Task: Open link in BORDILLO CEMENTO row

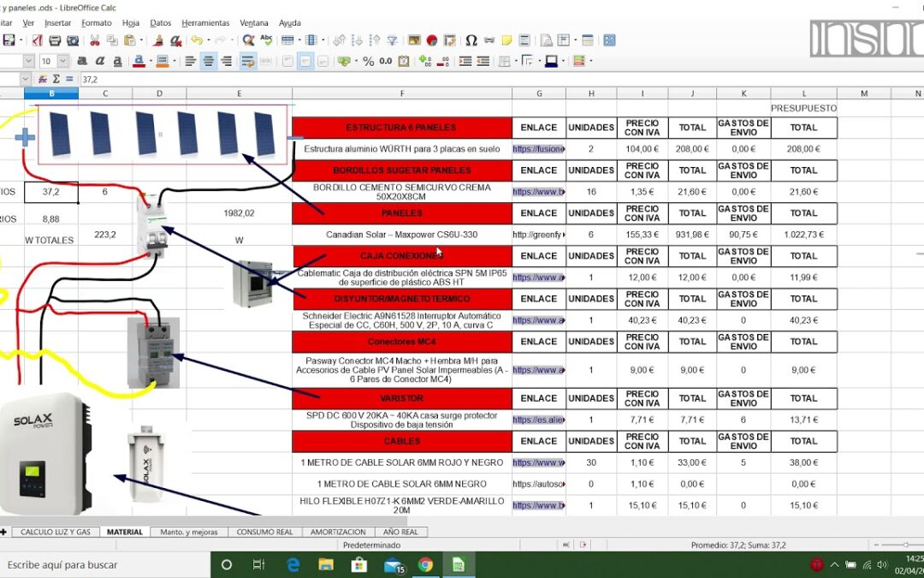Action: (539, 192)
